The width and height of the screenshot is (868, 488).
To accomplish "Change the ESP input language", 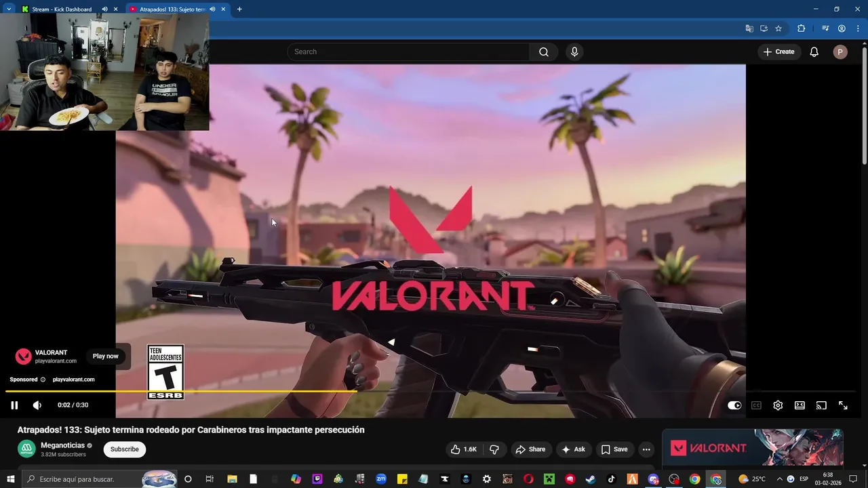I will (x=804, y=479).
